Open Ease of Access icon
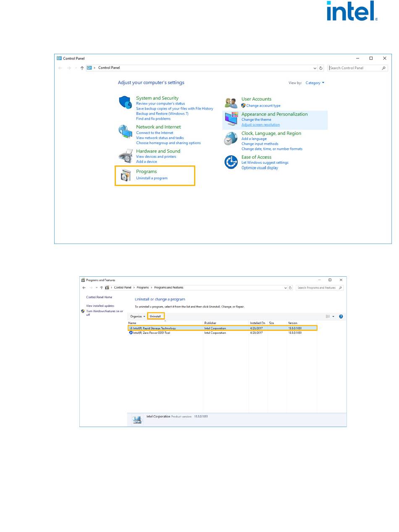399x532 pixels. (x=231, y=162)
